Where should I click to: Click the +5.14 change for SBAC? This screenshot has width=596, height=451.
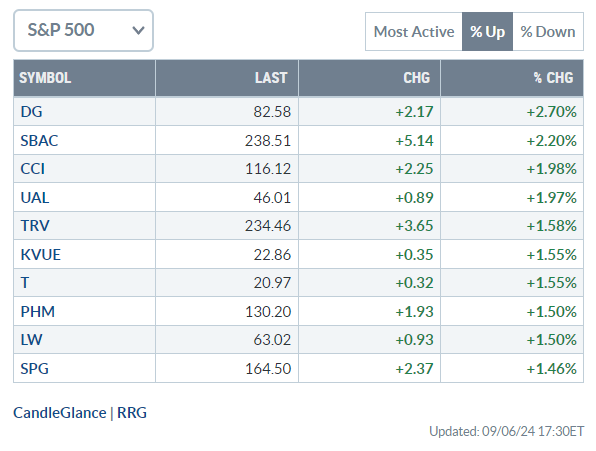pyautogui.click(x=414, y=141)
